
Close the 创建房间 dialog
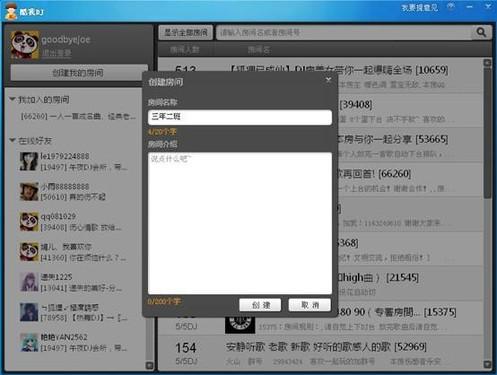click(x=328, y=79)
